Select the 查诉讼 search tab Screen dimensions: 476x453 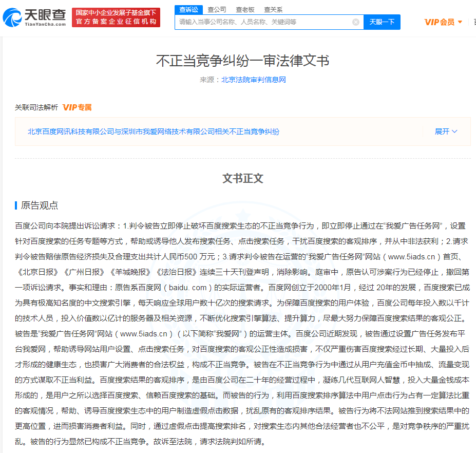point(188,10)
